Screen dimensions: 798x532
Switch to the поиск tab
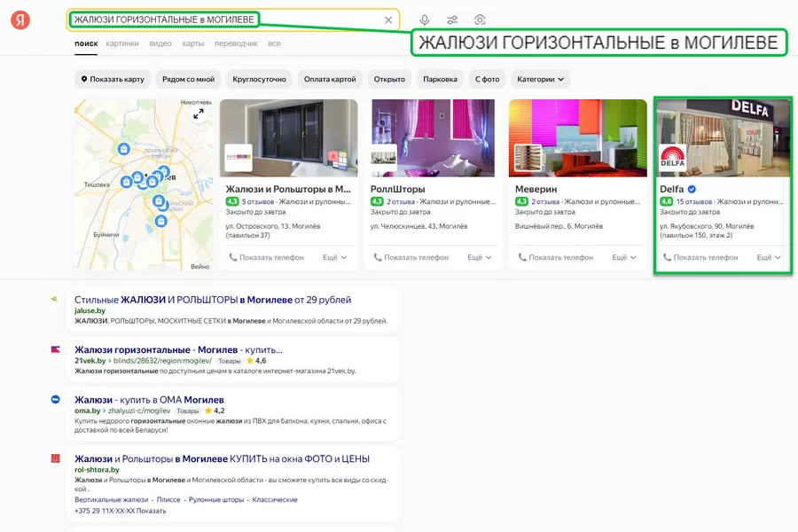pos(86,43)
